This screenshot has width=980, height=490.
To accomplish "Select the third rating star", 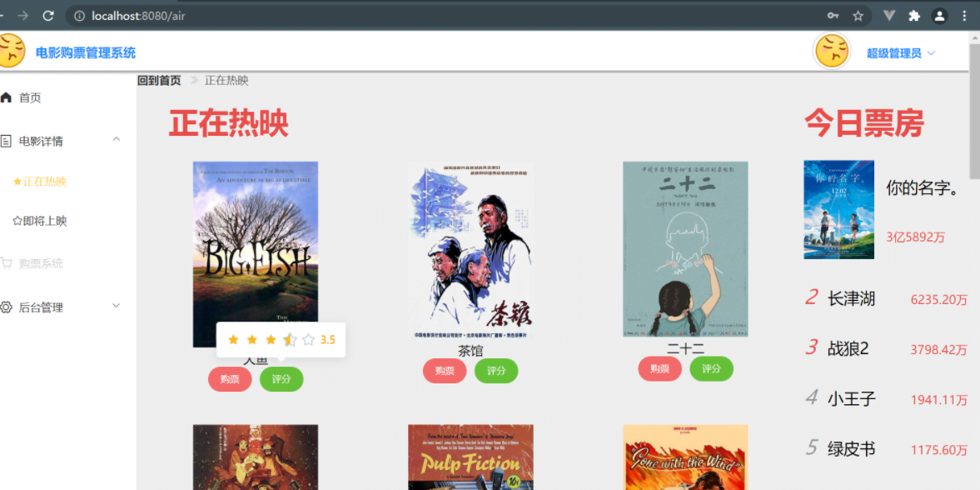I will pos(271,340).
